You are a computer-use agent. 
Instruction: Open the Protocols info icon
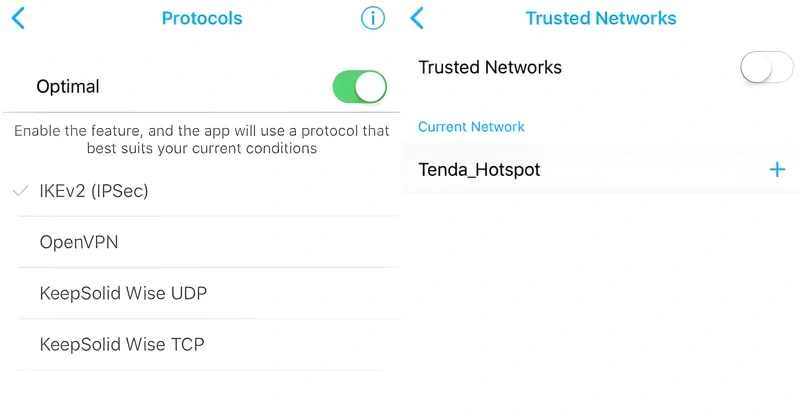[372, 18]
